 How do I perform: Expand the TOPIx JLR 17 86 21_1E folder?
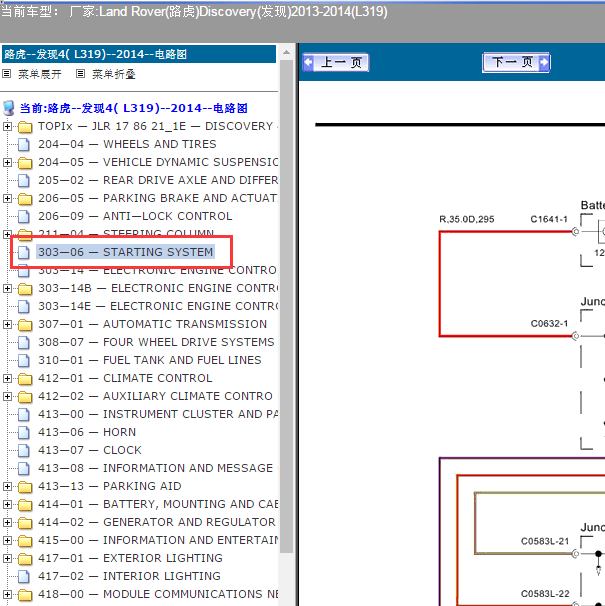coord(7,126)
